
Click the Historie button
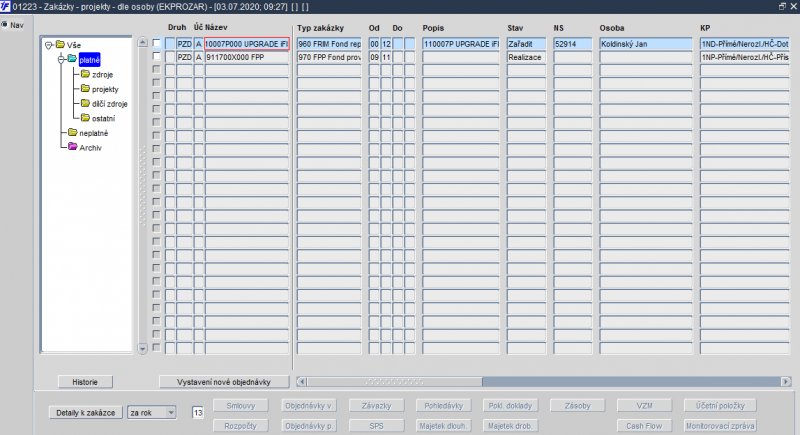85,381
